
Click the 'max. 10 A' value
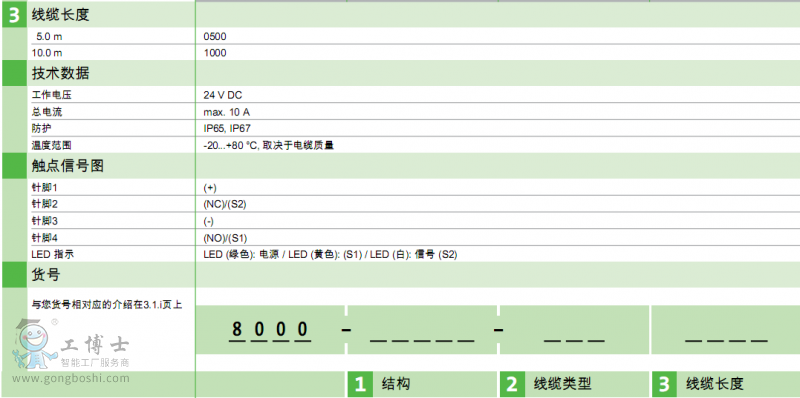coord(226,112)
